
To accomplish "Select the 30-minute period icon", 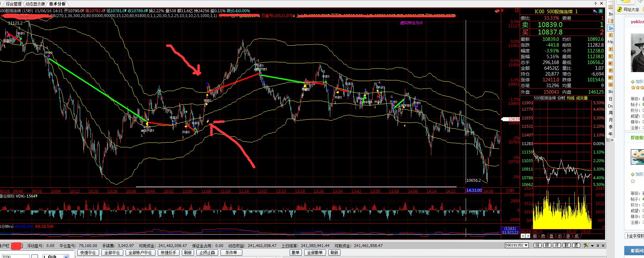I will [x=611, y=77].
